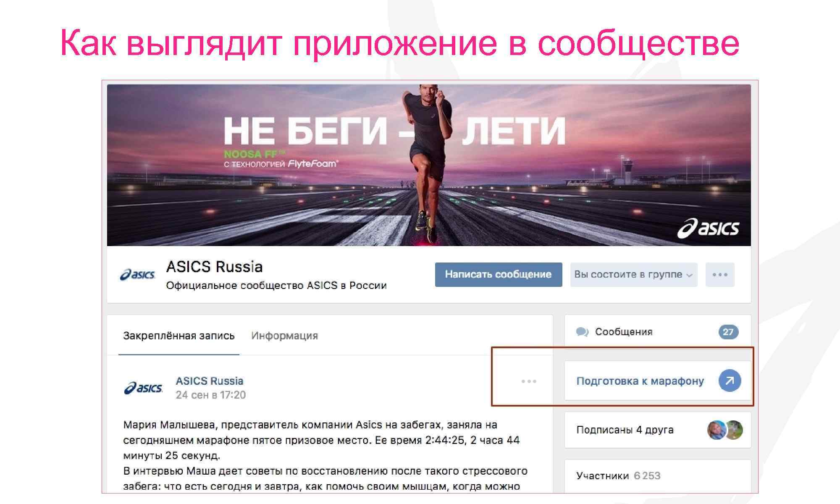Screen dimensions: 840x504
Task: Click the 'ASICS Russia' post author name
Action: 210,381
